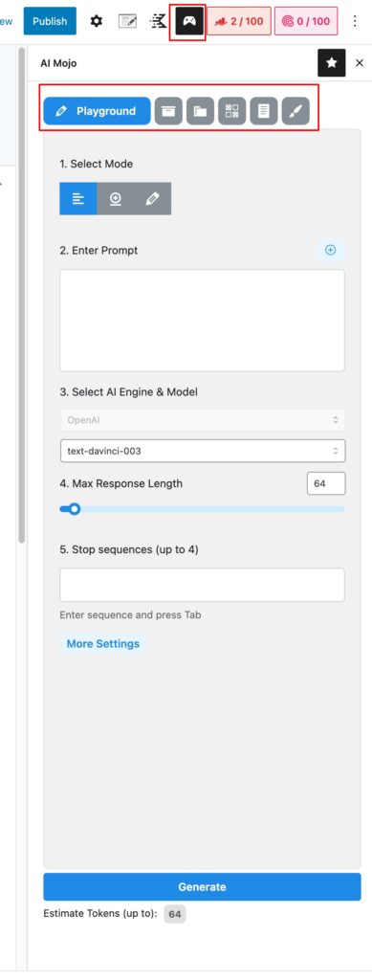Select the text completion mode button
This screenshot has height=980, width=372.
pyautogui.click(x=78, y=199)
